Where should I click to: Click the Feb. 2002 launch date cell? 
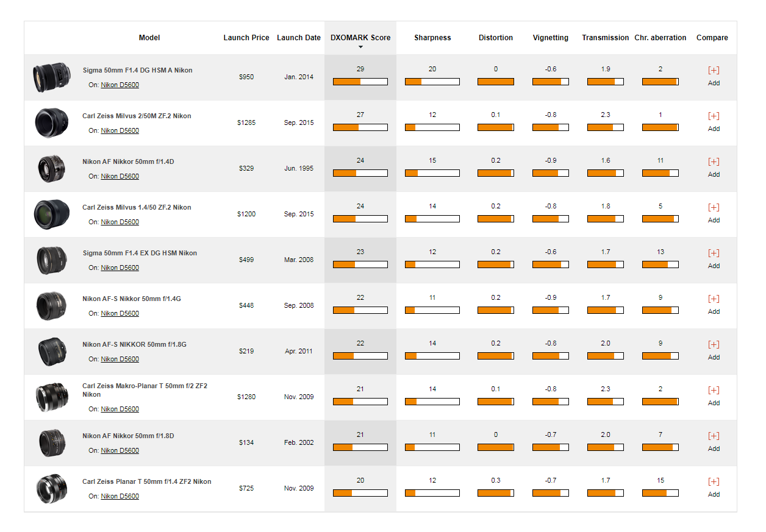pyautogui.click(x=299, y=442)
